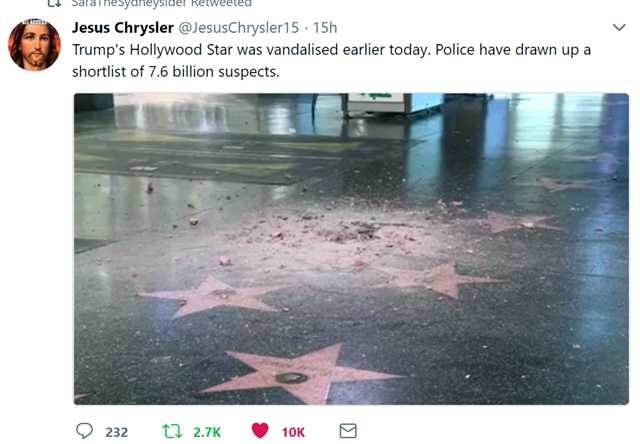640x444 pixels.
Task: Open the @JesusChrysler15 handle link
Action: 239,28
